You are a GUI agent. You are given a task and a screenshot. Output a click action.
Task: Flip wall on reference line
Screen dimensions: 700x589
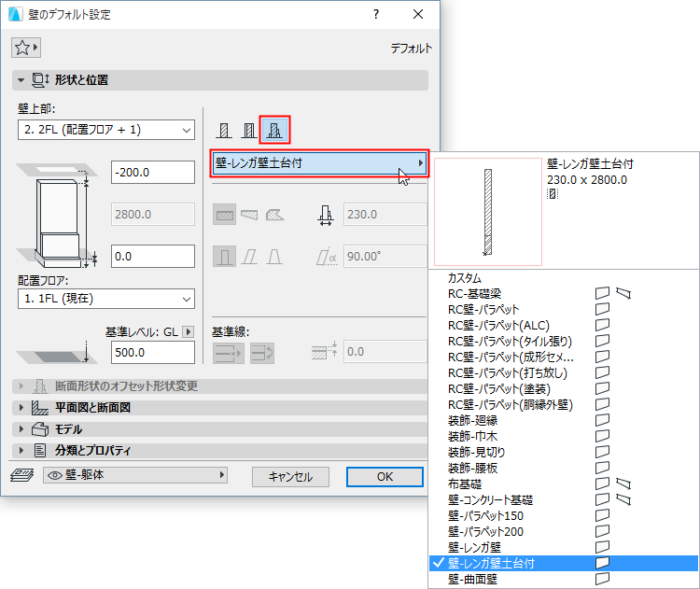click(x=262, y=353)
